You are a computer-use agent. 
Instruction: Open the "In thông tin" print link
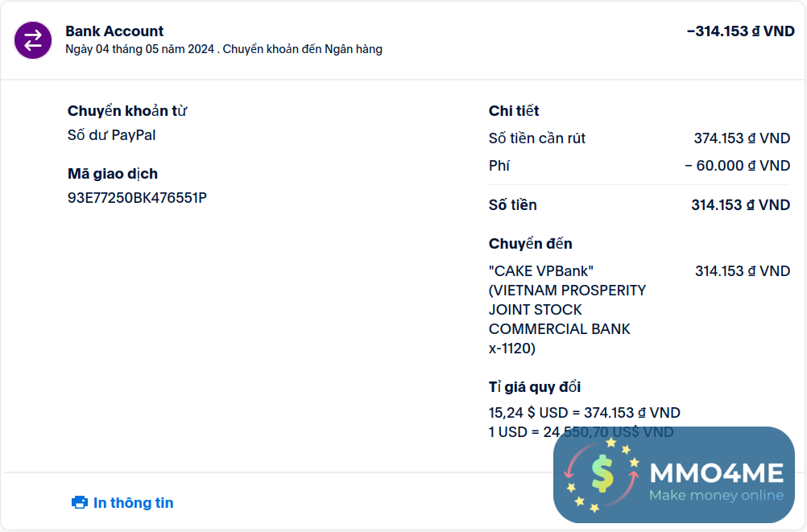tap(133, 503)
